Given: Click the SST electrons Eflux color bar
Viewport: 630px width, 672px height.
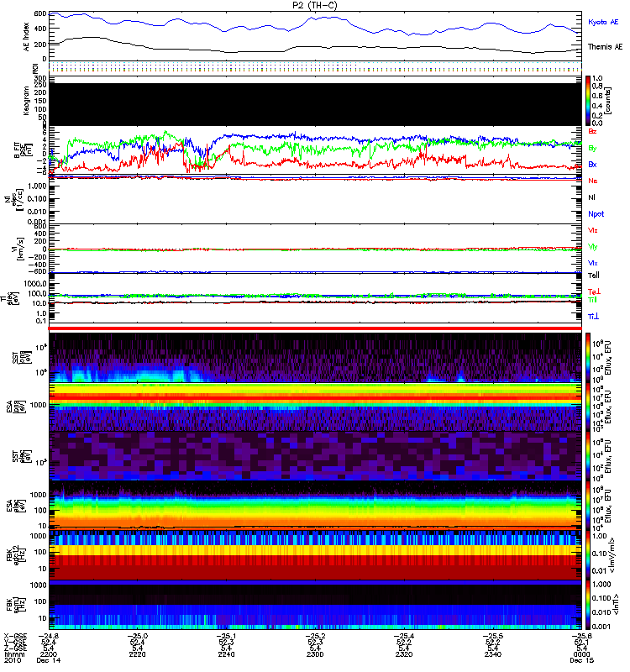Looking at the screenshot, I should (588, 456).
